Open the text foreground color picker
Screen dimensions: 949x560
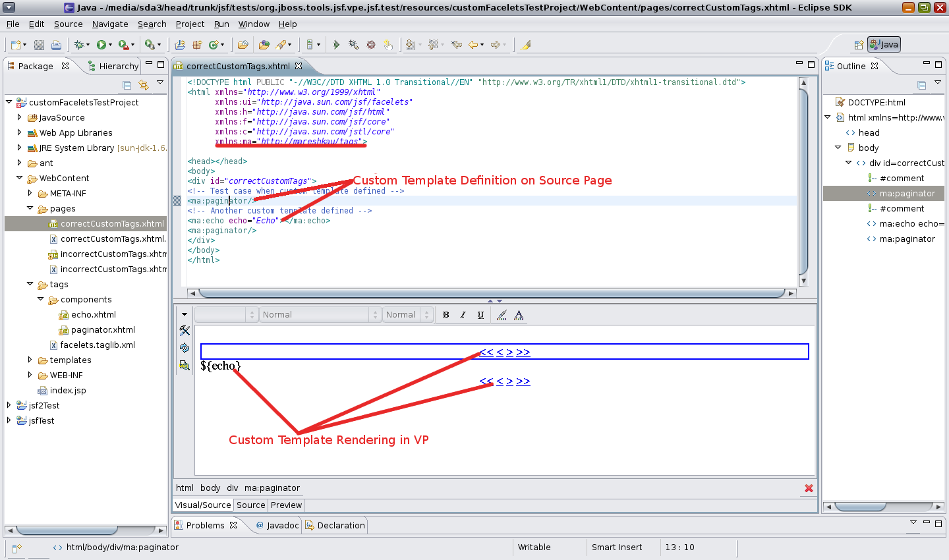519,315
